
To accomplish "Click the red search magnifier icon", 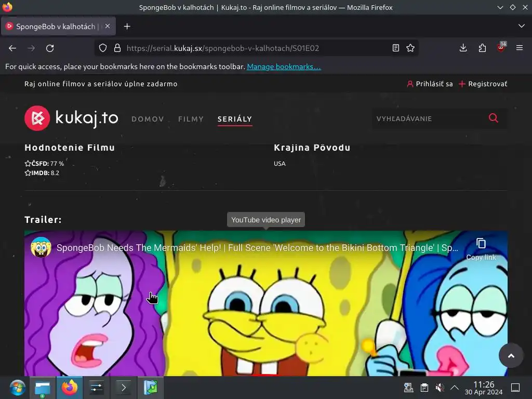I will 494,118.
